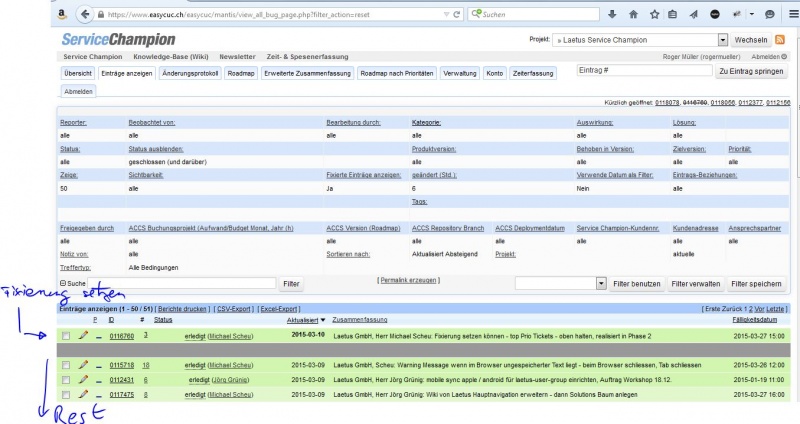The height and width of the screenshot is (424, 800).
Task: Open the saved filter dropdown arrow
Action: 601,283
